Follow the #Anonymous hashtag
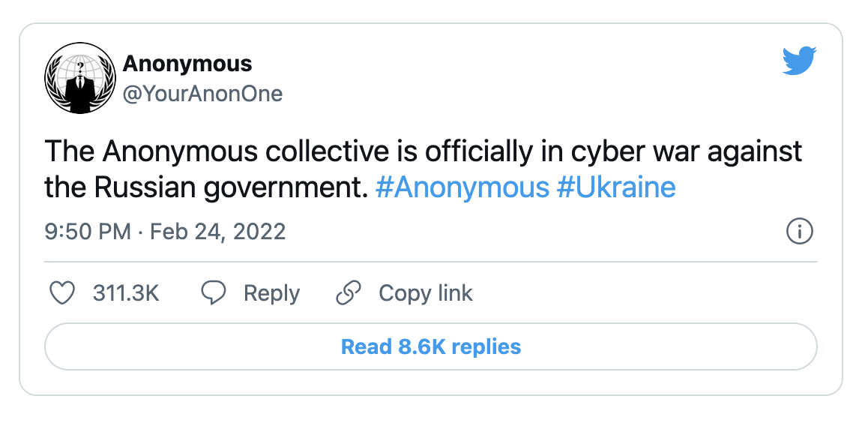 462,187
